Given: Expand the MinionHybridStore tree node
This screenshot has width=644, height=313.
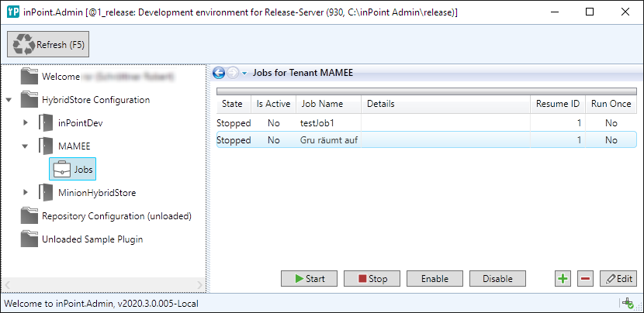Looking at the screenshot, I should 26,192.
